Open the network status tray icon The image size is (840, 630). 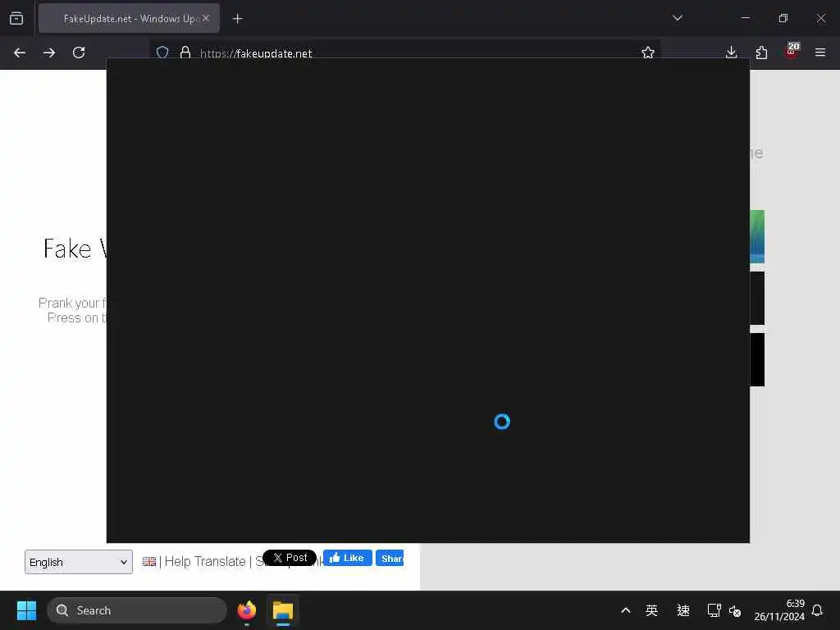click(714, 610)
